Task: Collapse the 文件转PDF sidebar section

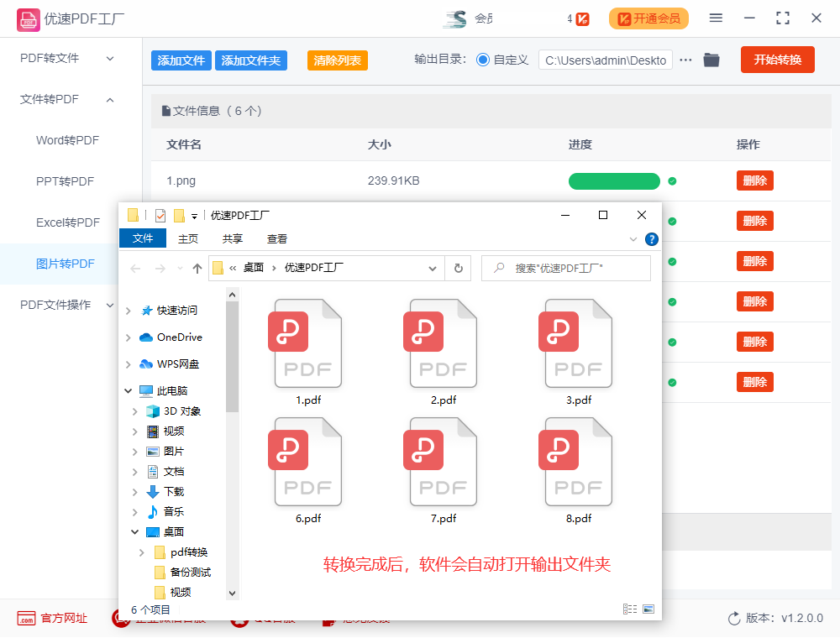Action: 110,99
